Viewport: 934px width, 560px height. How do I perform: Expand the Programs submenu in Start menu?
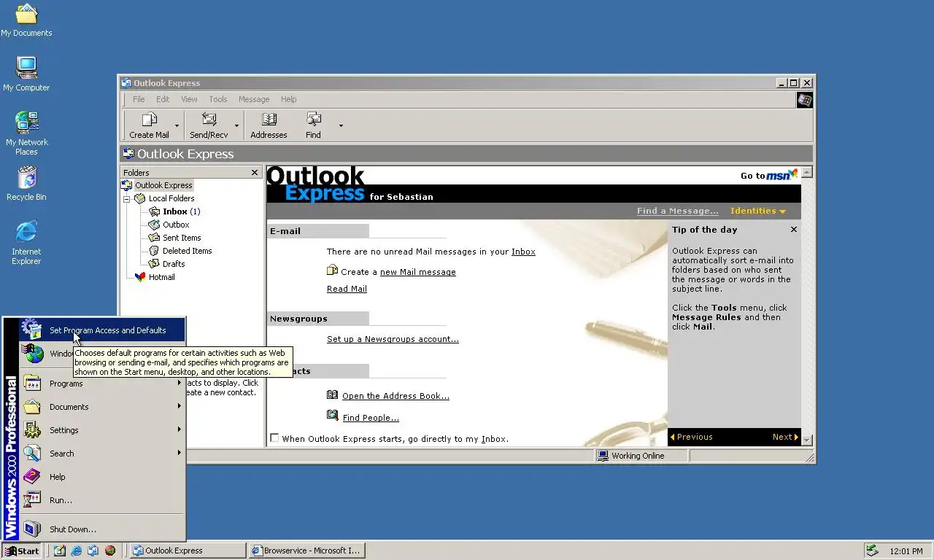pos(102,384)
